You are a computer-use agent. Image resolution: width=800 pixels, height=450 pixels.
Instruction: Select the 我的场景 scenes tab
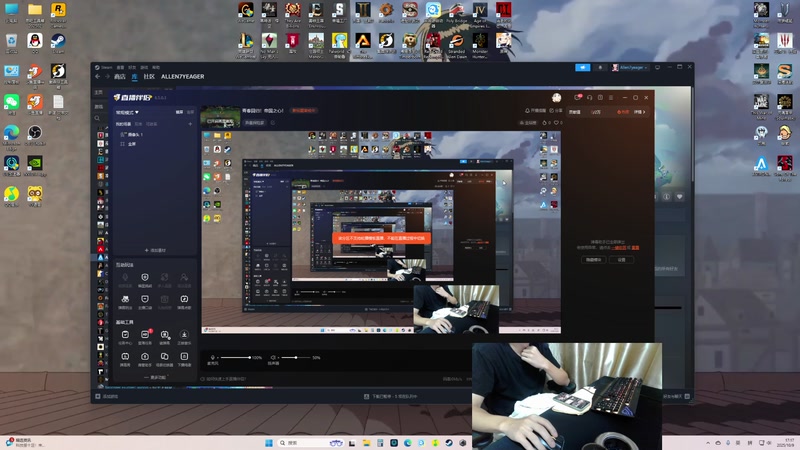123,124
